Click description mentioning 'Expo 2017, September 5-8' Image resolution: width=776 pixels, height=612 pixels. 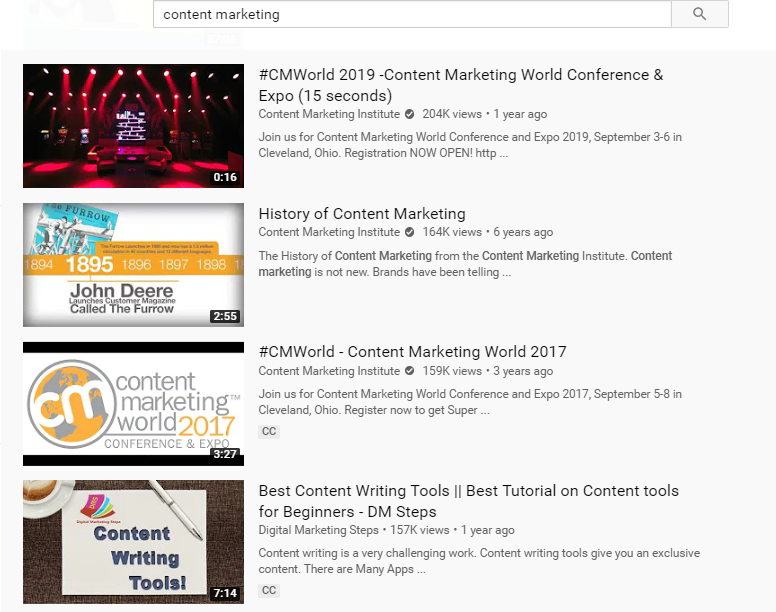pyautogui.click(x=470, y=402)
